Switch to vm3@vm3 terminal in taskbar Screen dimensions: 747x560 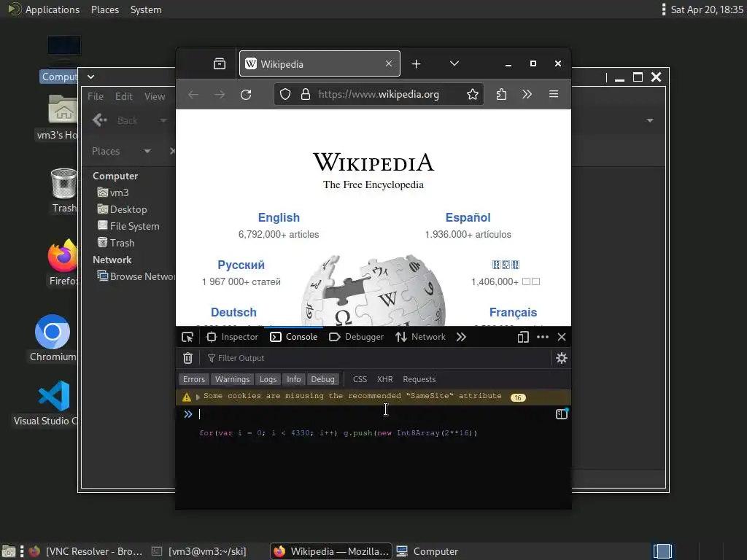pyautogui.click(x=199, y=551)
